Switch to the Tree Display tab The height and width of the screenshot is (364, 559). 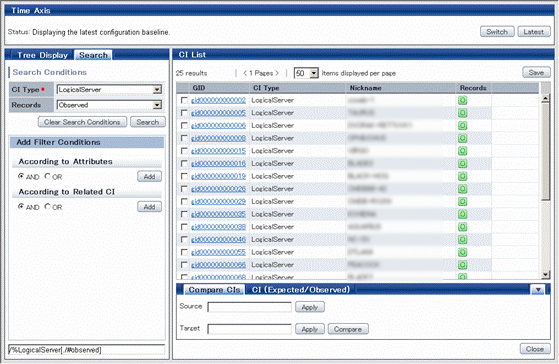click(42, 55)
